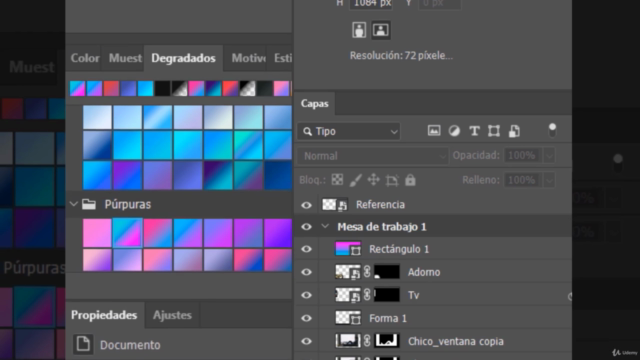The image size is (640, 360).
Task: Select the Adorno layer name
Action: pos(424,272)
